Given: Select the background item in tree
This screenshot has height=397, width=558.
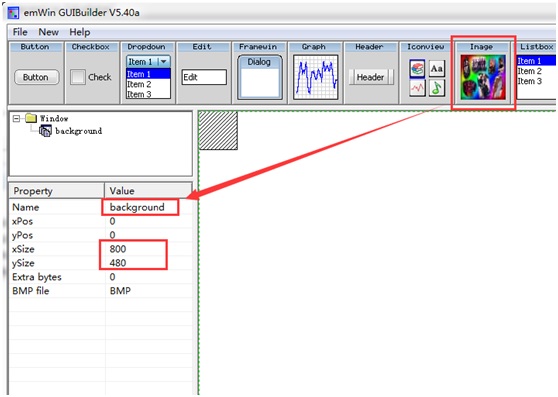Looking at the screenshot, I should point(78,131).
